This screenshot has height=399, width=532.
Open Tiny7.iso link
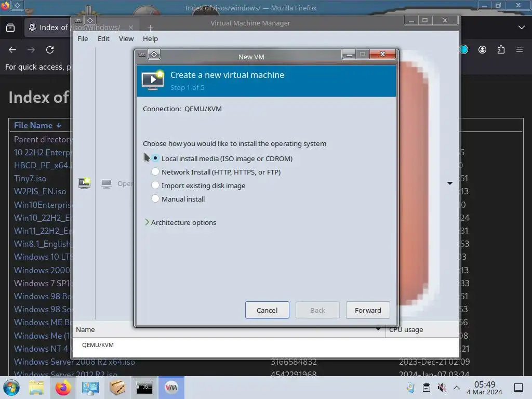point(30,179)
